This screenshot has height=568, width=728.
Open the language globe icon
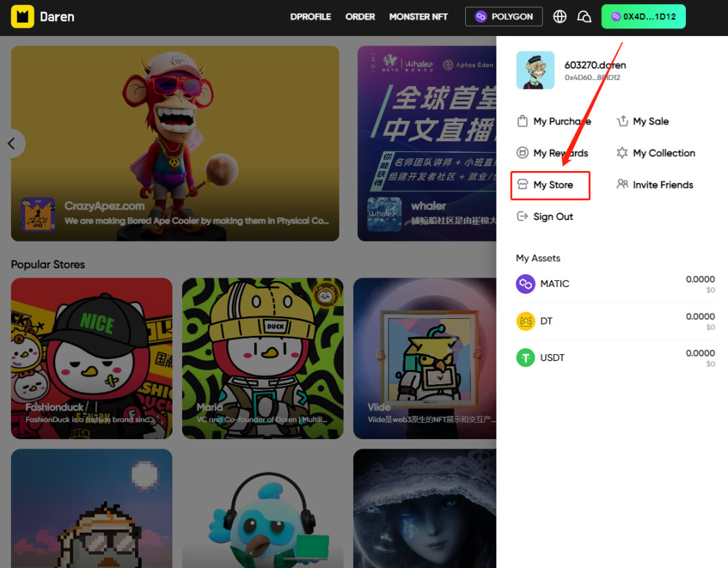click(560, 16)
